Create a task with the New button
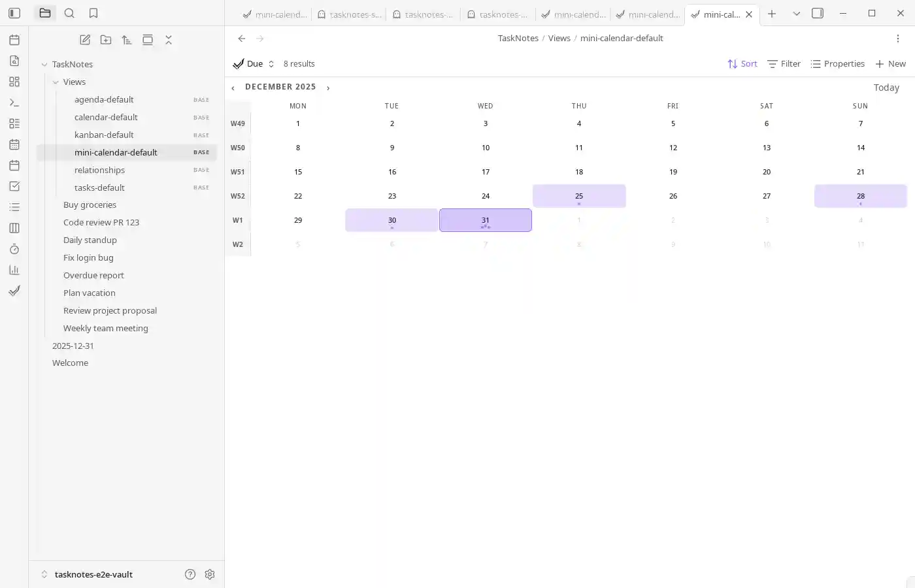 click(890, 63)
